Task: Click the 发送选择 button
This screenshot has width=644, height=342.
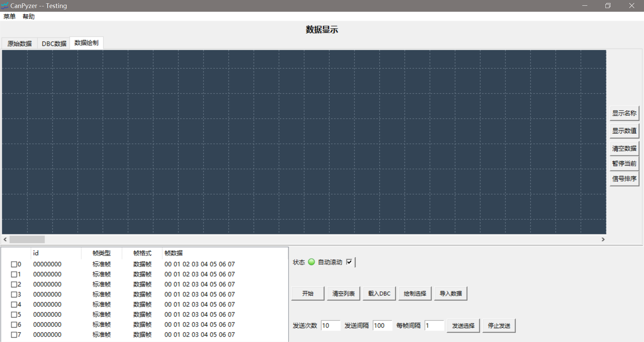Action: click(463, 326)
